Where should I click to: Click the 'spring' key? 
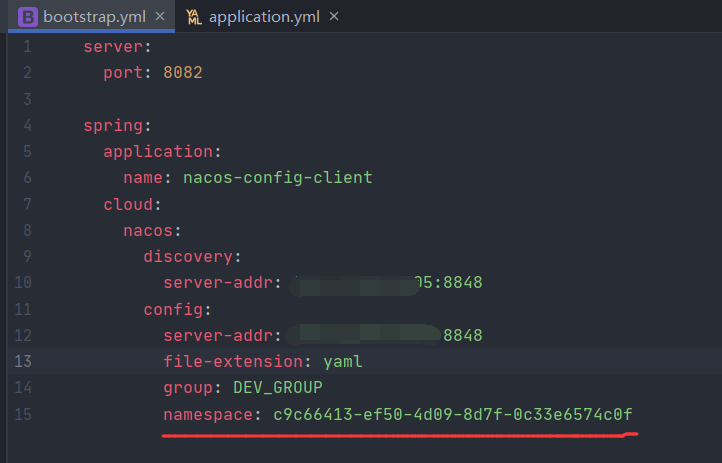(x=113, y=126)
